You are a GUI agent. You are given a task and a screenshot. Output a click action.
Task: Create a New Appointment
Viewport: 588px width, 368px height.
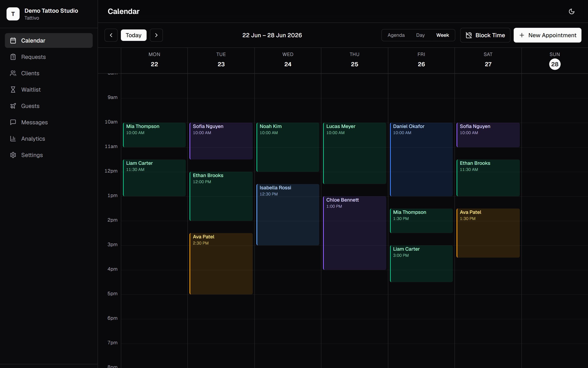click(x=547, y=35)
